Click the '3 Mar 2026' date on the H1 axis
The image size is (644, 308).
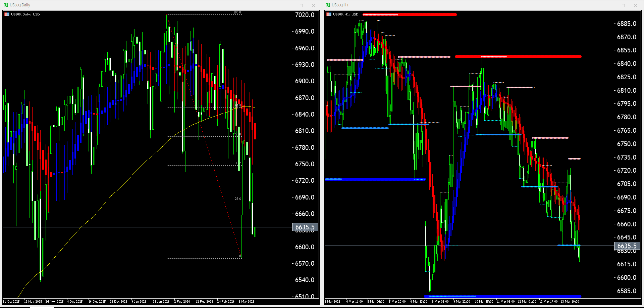[332, 302]
